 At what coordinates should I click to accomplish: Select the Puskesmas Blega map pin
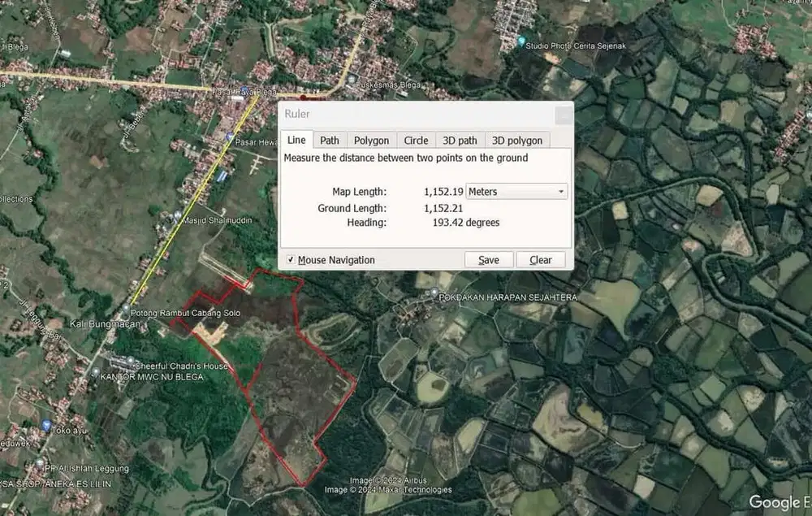pyautogui.click(x=352, y=80)
